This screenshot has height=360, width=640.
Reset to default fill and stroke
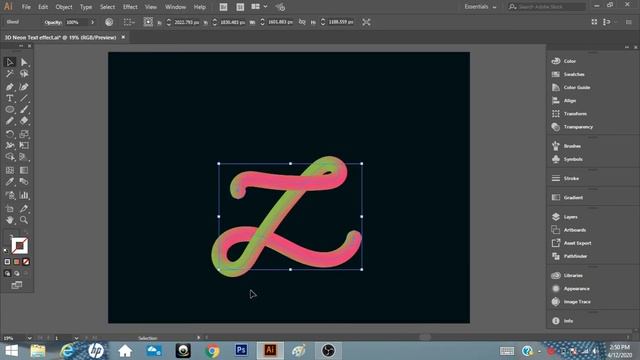pos(6,251)
